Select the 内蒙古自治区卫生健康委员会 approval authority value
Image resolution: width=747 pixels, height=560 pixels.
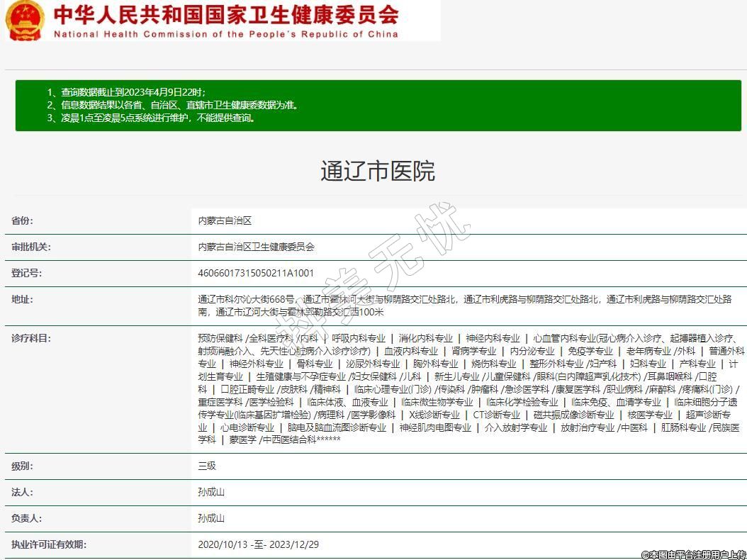(256, 247)
